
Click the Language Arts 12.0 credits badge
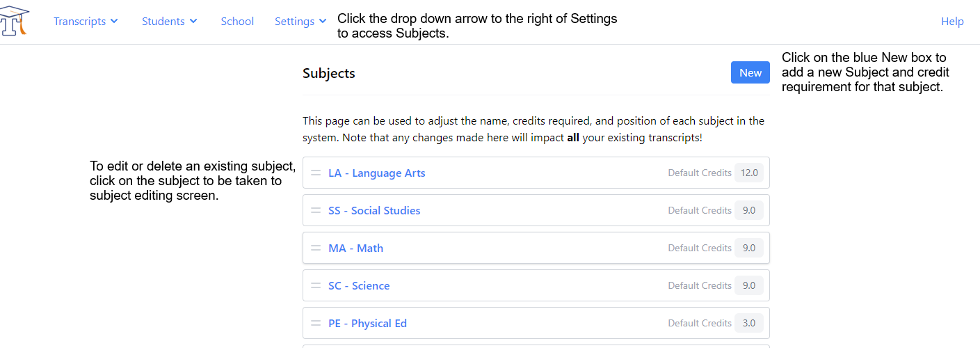[748, 173]
